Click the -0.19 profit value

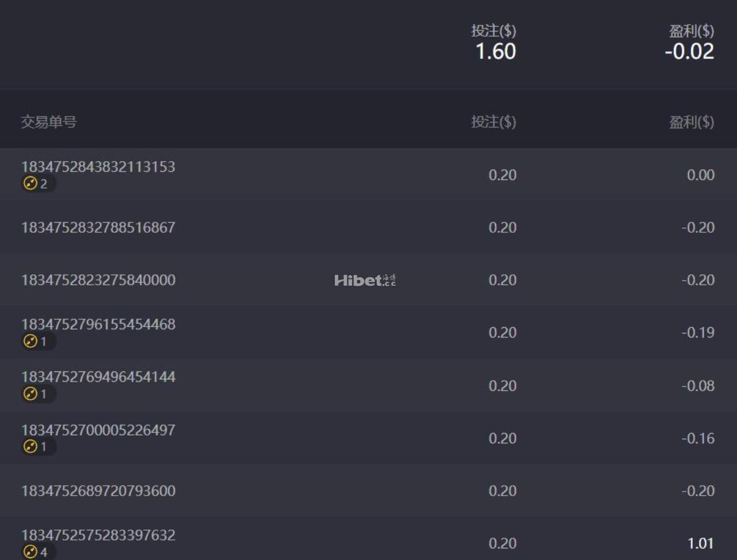(698, 333)
